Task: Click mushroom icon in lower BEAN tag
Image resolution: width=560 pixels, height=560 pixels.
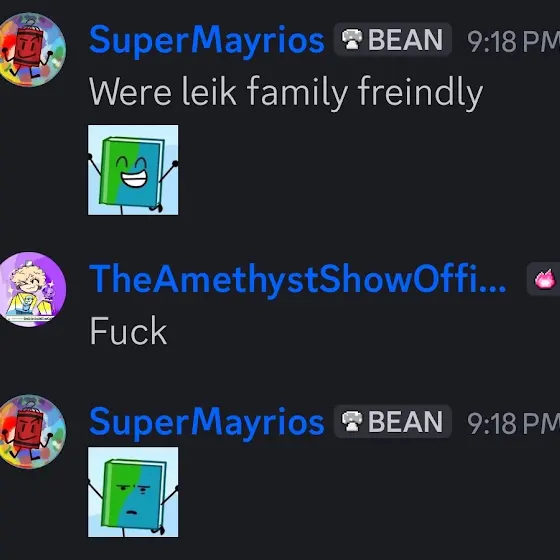Action: [x=352, y=421]
